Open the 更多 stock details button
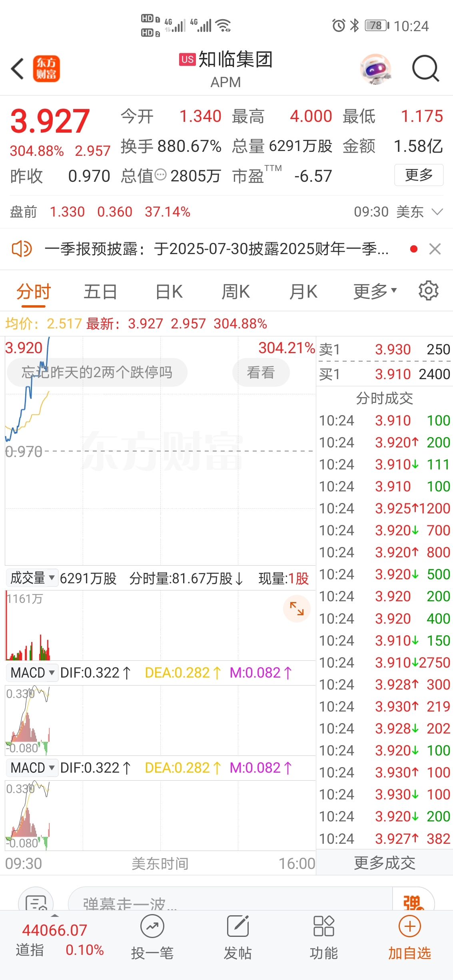Image resolution: width=453 pixels, height=980 pixels. (419, 175)
